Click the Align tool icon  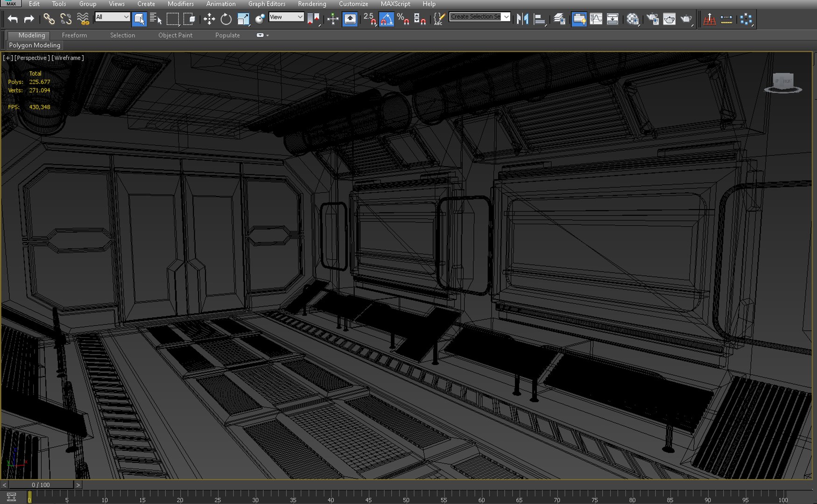540,19
